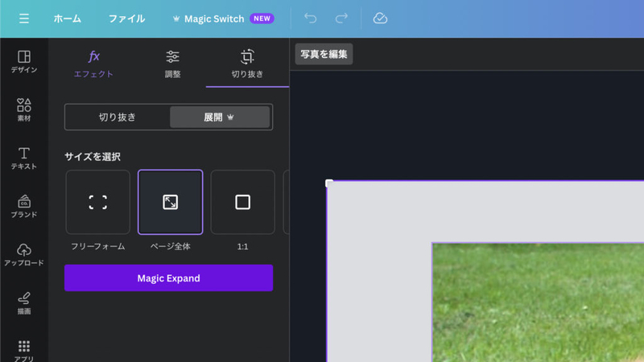Image resolution: width=644 pixels, height=362 pixels.
Task: Click the undo arrow
Action: click(311, 19)
